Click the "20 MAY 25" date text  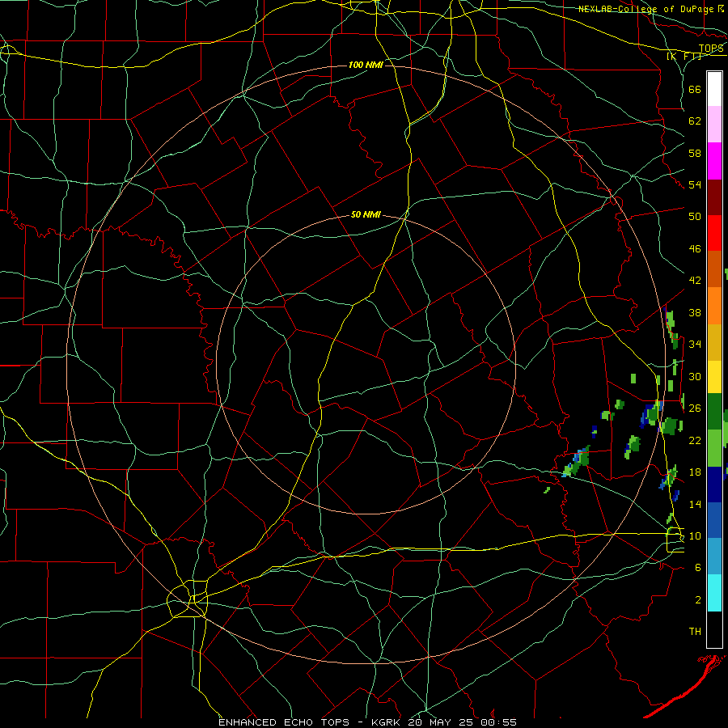tap(442, 722)
